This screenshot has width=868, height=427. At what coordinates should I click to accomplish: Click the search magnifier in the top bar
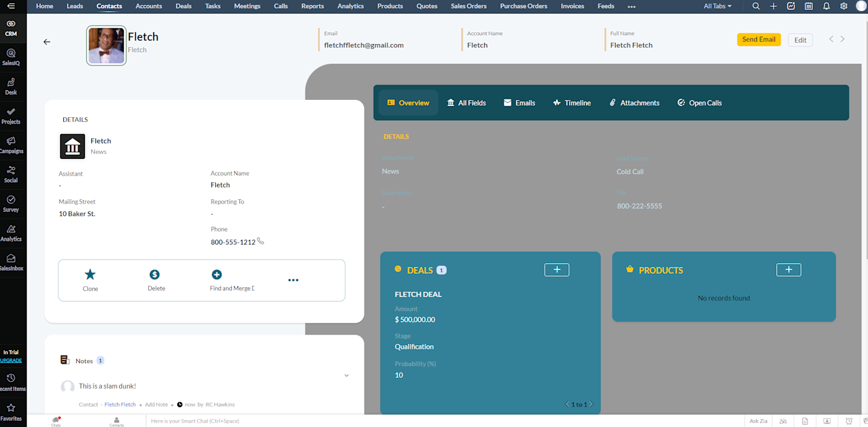[x=756, y=6]
